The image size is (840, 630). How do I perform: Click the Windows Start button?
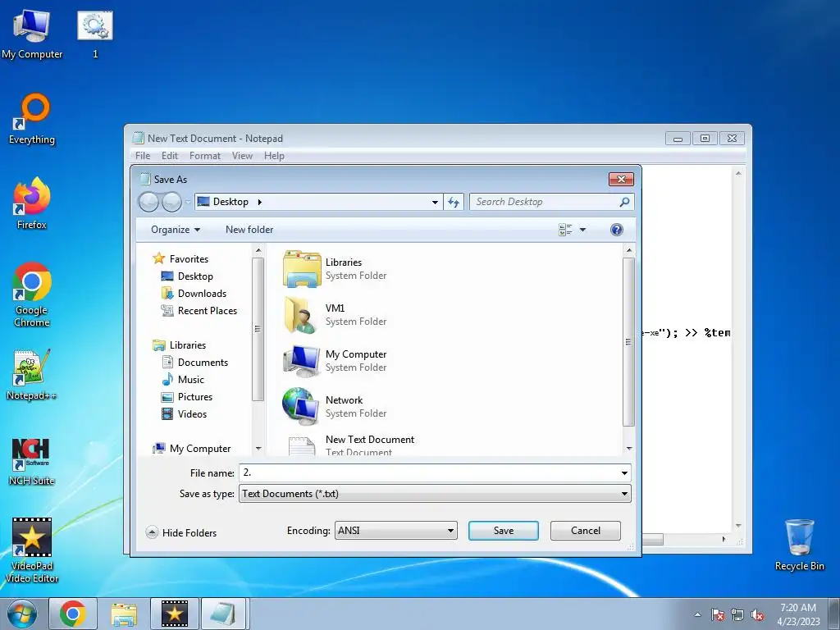(x=21, y=614)
